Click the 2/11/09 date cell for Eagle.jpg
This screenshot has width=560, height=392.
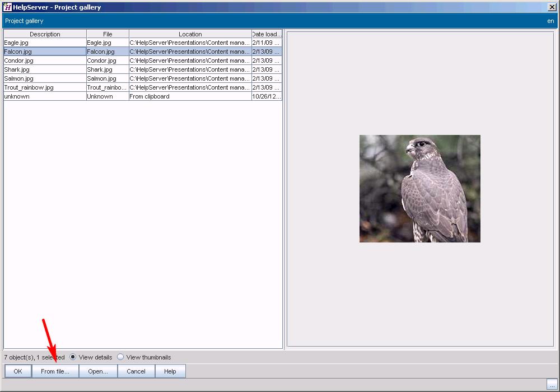click(267, 43)
